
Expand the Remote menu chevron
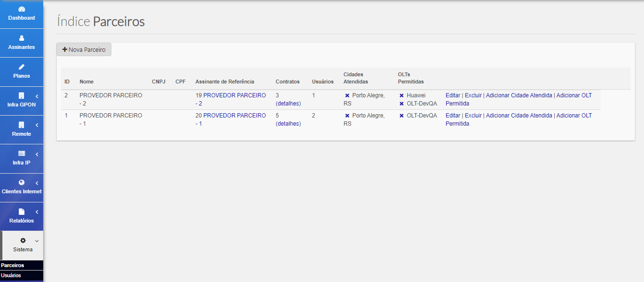37,125
